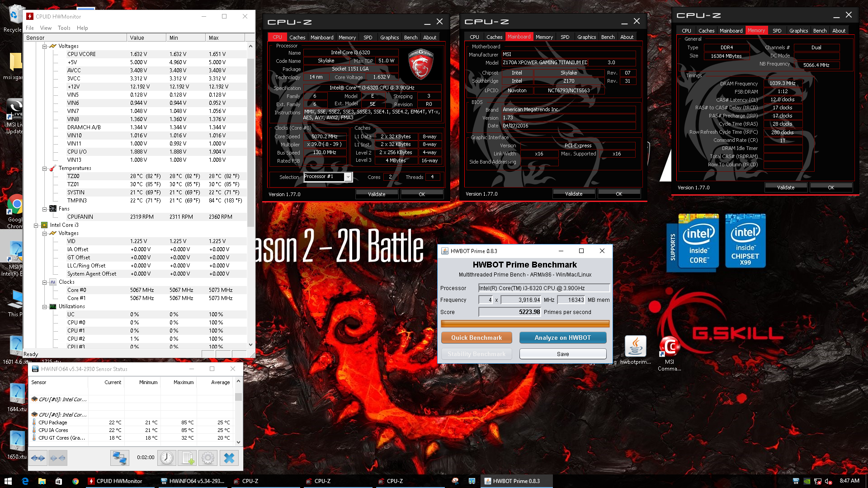
Task: Open Graphics tab in Memory CPU-Z window
Action: pos(798,31)
